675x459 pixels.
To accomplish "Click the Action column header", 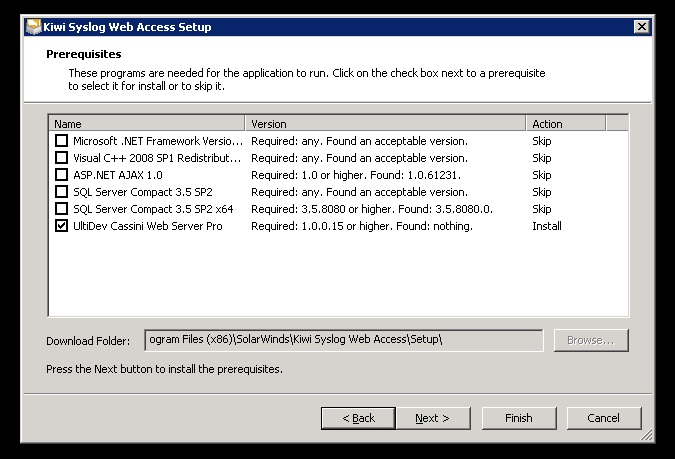I will click(566, 124).
